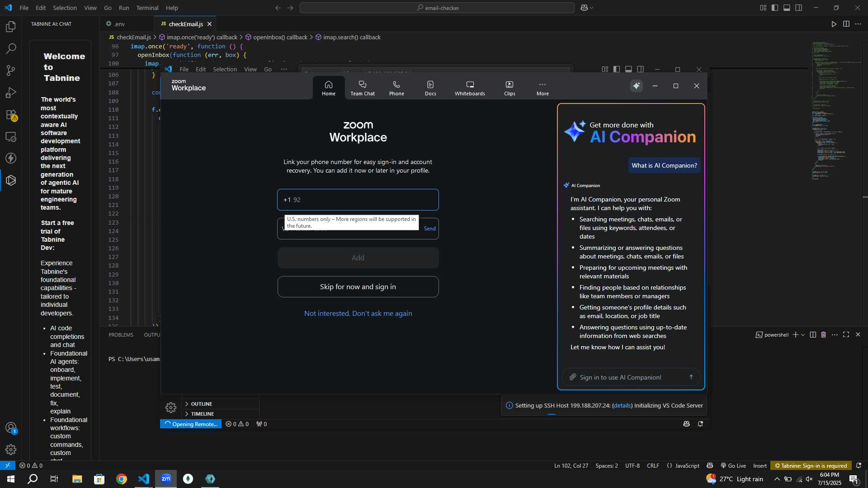Open Team Chat in Zoom Workplace

pyautogui.click(x=363, y=88)
